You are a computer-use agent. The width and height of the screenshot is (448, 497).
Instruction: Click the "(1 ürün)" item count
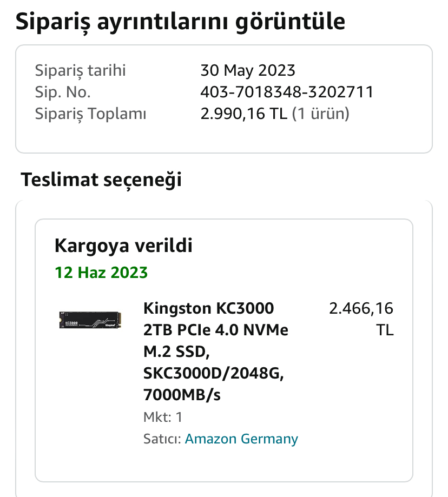[320, 114]
